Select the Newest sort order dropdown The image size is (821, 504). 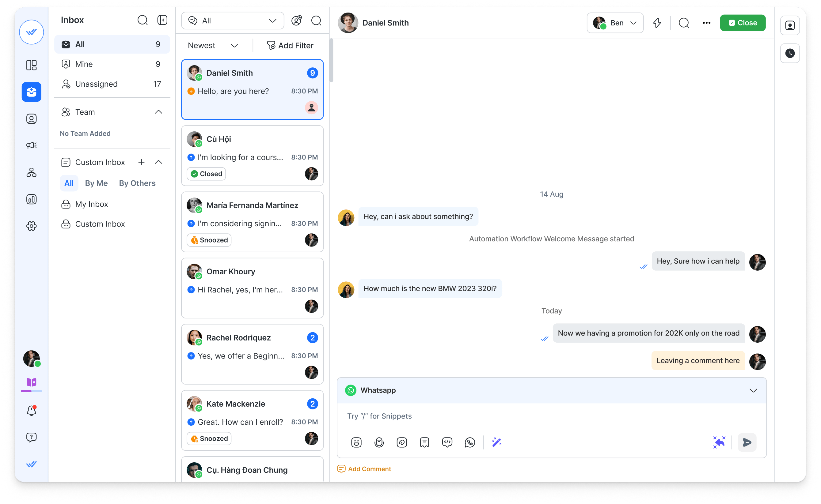(x=212, y=45)
